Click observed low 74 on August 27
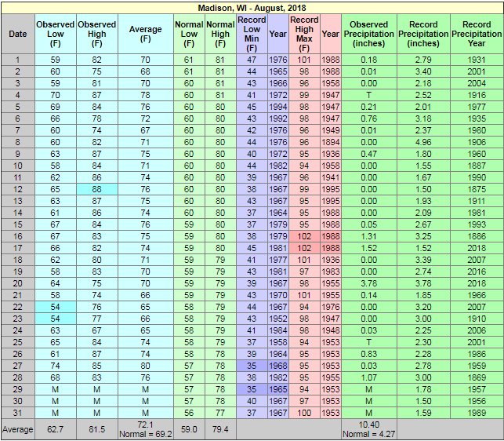Viewport: 504px width, 441px height. coord(56,366)
